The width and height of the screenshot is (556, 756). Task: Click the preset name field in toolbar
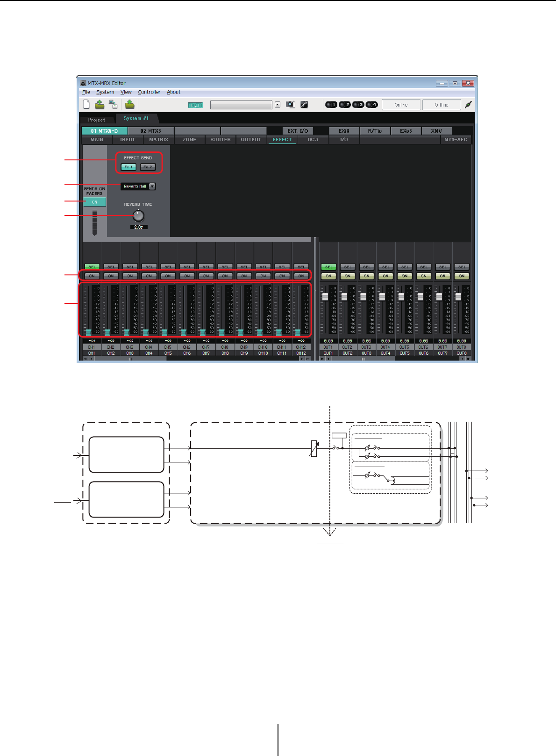241,105
